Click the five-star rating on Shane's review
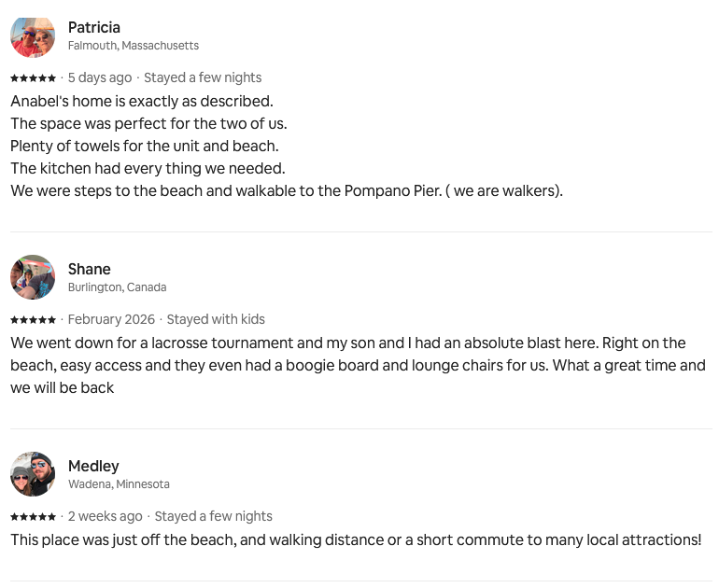The image size is (719, 588). click(x=33, y=320)
